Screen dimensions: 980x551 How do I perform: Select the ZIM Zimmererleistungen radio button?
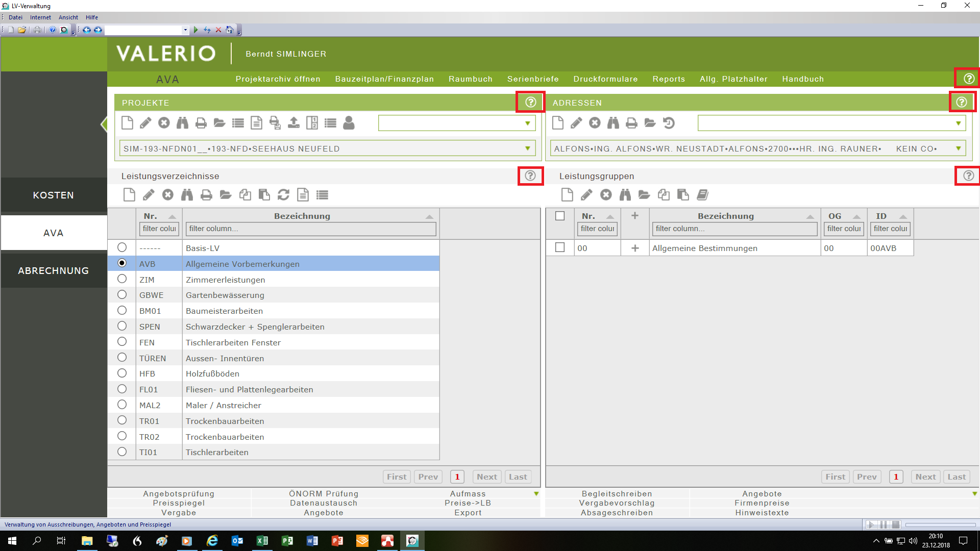(122, 279)
